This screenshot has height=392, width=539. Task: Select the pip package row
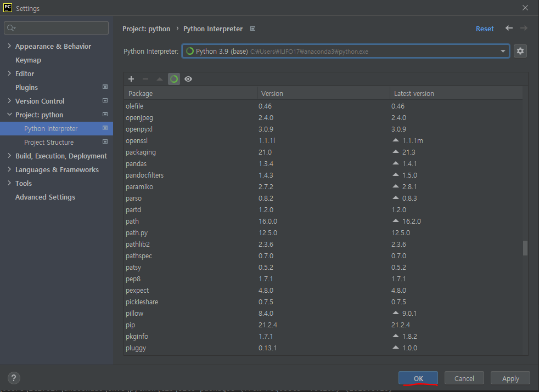click(323, 325)
